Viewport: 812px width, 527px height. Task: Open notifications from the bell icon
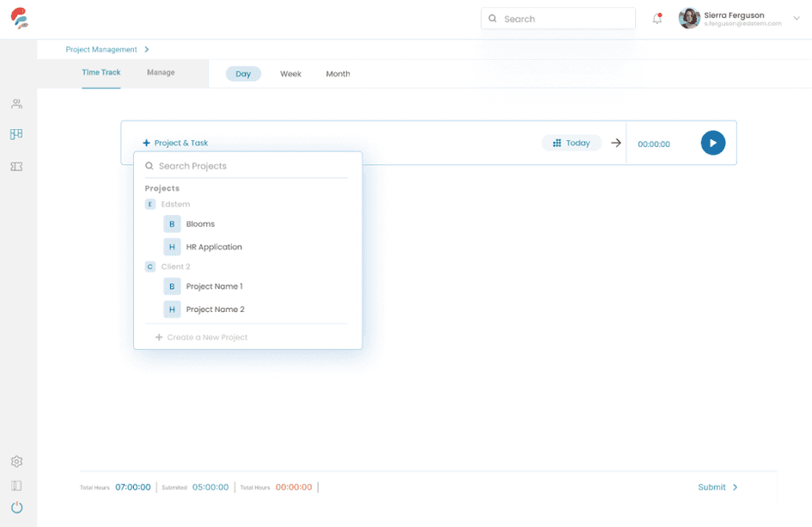656,17
